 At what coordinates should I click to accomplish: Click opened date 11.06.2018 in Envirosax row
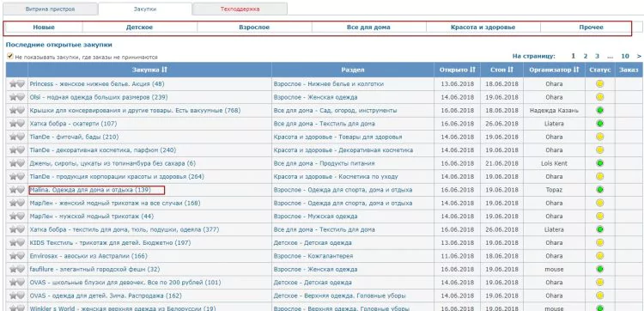457,256
